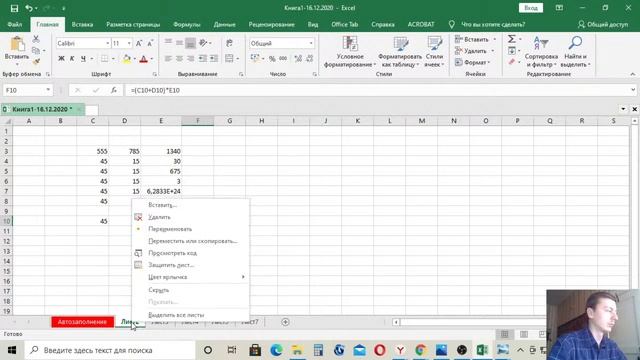Click the fill color bucket icon
Viewport: 640px width, 360px height.
[x=127, y=59]
